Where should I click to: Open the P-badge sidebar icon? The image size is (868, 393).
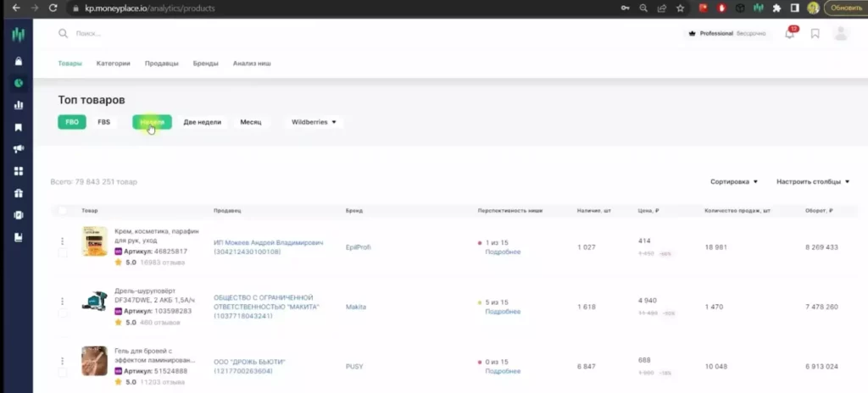19,215
